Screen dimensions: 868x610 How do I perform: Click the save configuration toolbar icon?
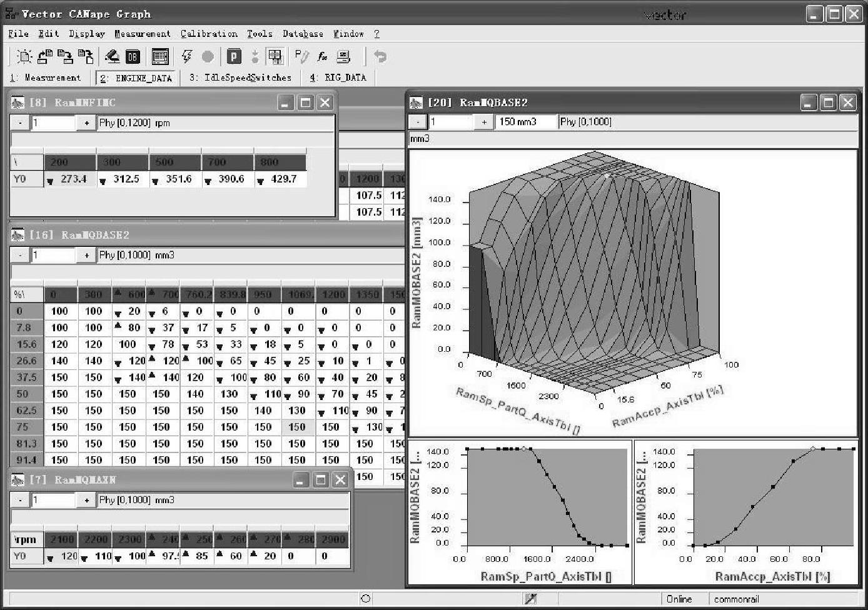[65, 57]
